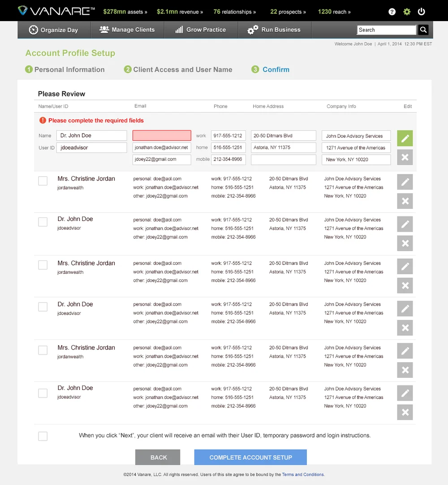Select the Confirm step indicator

[x=270, y=69]
